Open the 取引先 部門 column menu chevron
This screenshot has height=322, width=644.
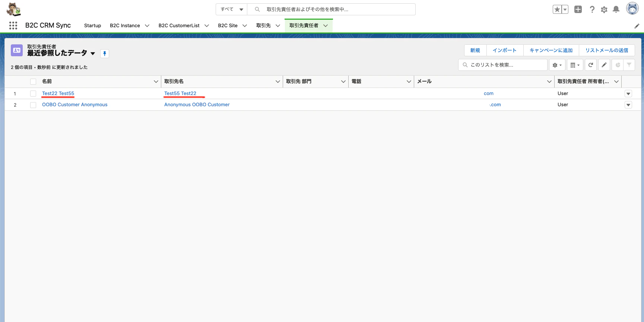[x=343, y=82]
